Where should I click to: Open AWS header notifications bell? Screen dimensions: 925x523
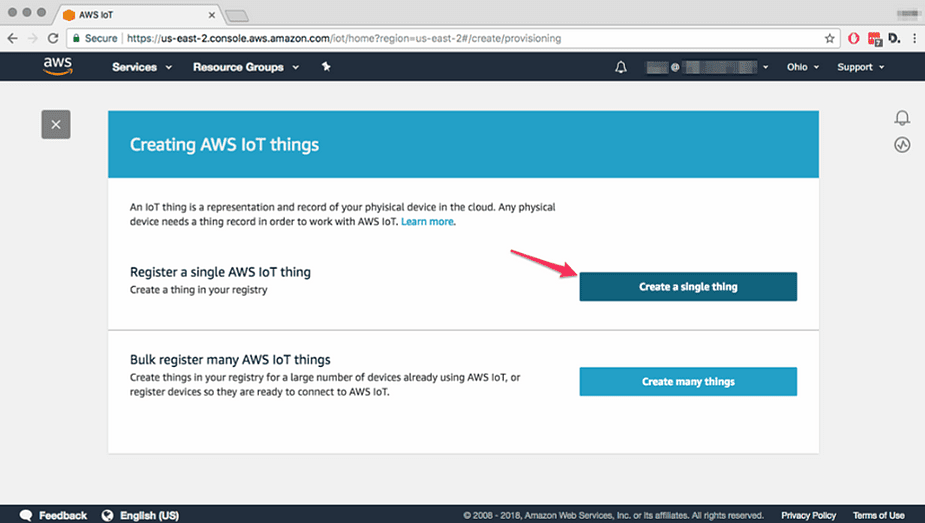tap(621, 67)
